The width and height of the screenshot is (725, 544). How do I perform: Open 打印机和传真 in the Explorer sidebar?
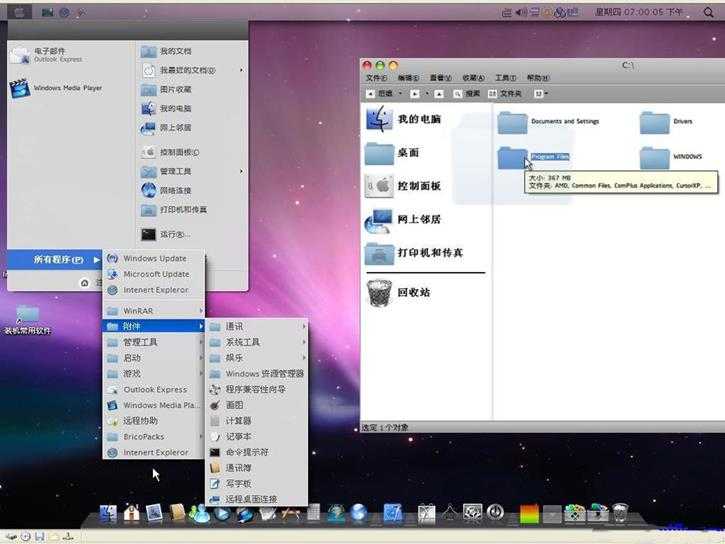click(414, 253)
